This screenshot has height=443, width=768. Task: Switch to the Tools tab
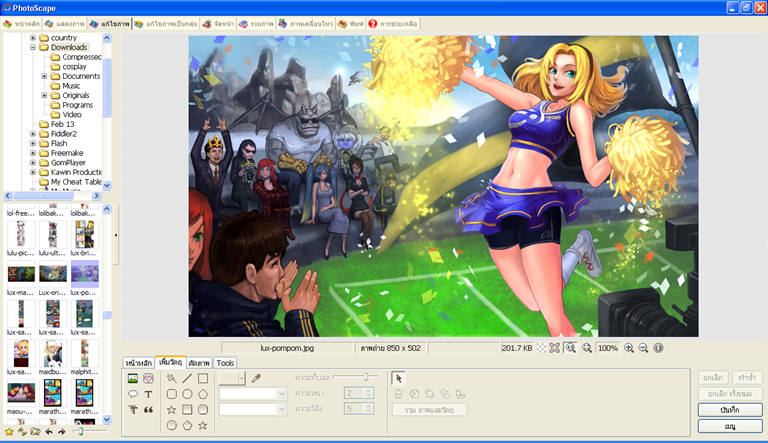(x=225, y=363)
